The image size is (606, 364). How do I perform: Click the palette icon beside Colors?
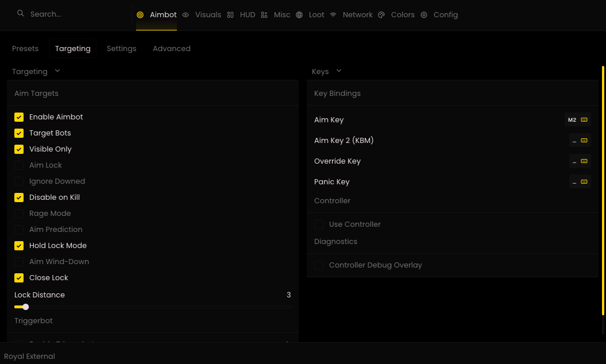(x=381, y=15)
